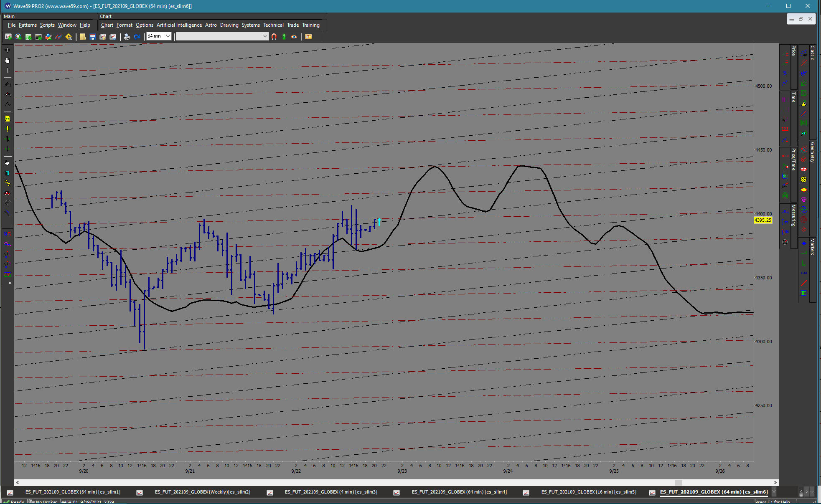Screen dimensions: 821x504
Task: Select the green grid marker icon
Action: click(x=804, y=293)
